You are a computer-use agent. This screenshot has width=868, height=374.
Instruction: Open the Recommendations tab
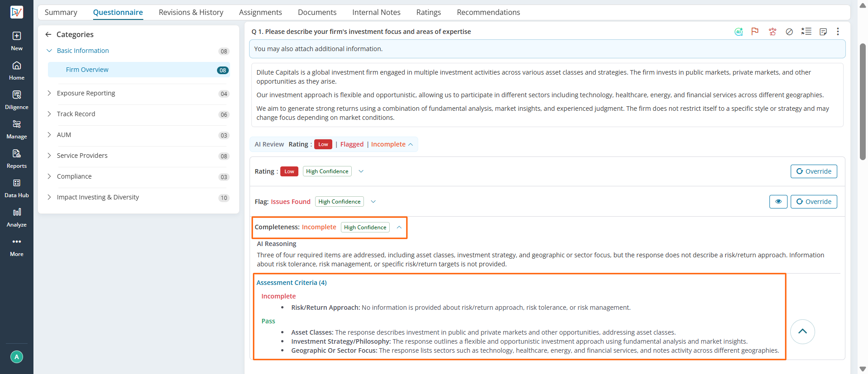[x=489, y=12]
